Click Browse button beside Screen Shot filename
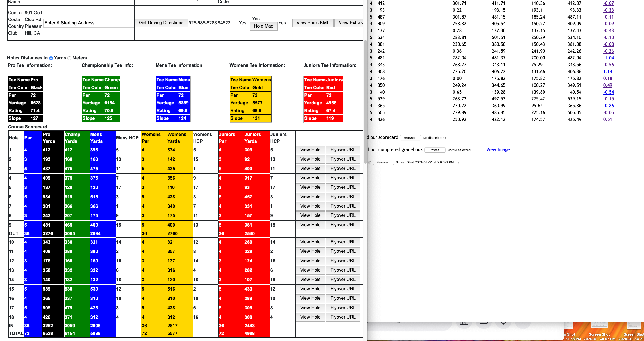Screen dimensions: 644x341 click(383, 162)
